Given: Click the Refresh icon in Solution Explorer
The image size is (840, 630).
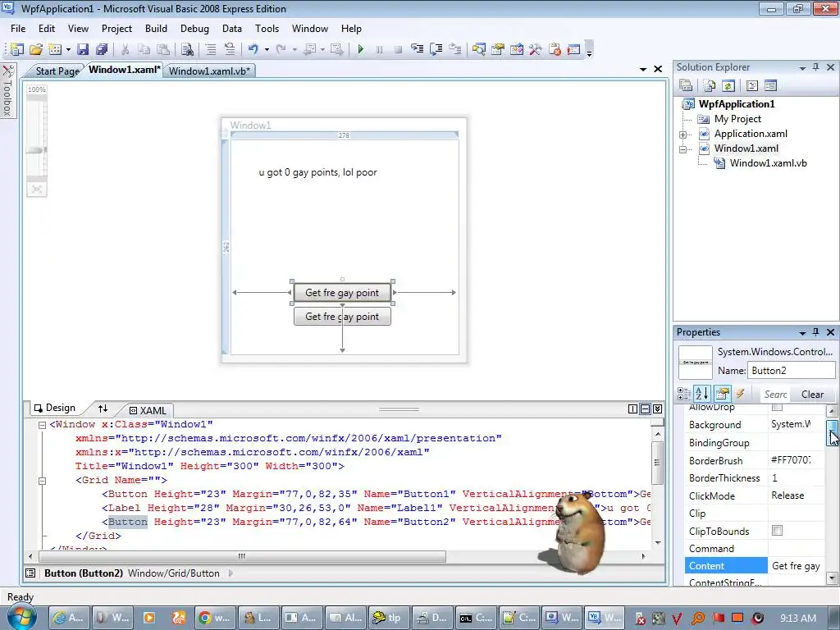Looking at the screenshot, I should pos(728,85).
